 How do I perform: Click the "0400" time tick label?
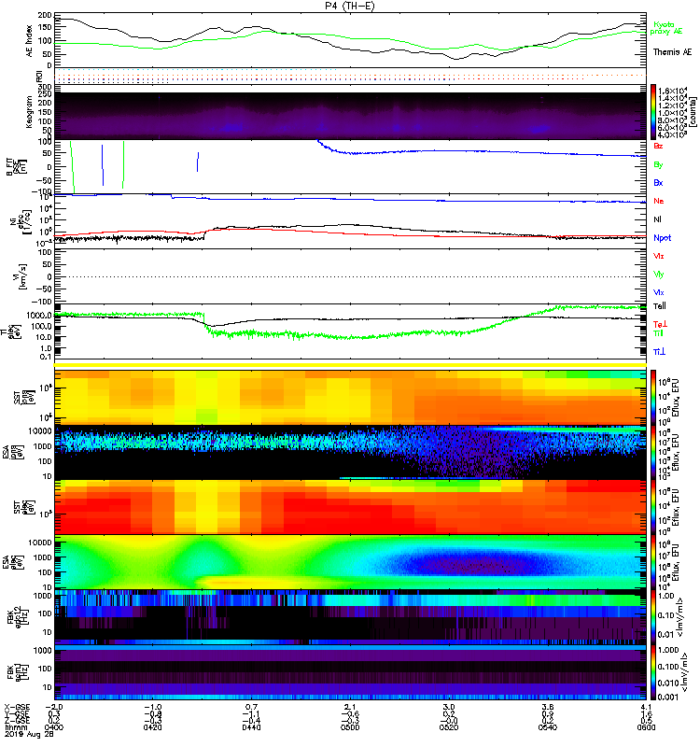tap(53, 727)
